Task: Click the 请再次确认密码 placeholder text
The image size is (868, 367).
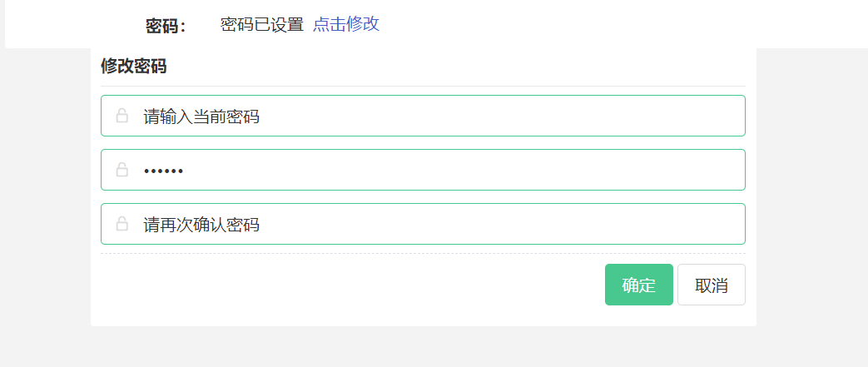Action: [x=201, y=225]
